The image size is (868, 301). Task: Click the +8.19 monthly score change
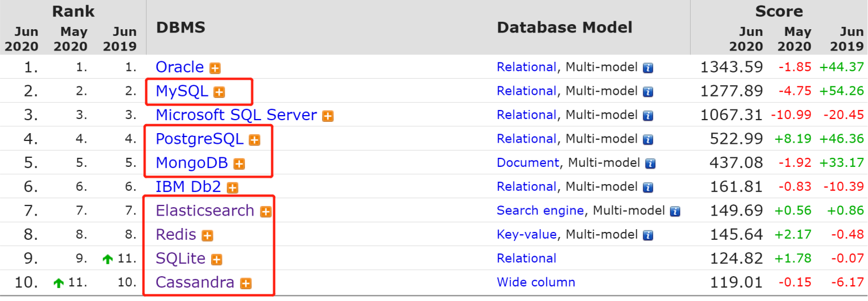pyautogui.click(x=793, y=139)
